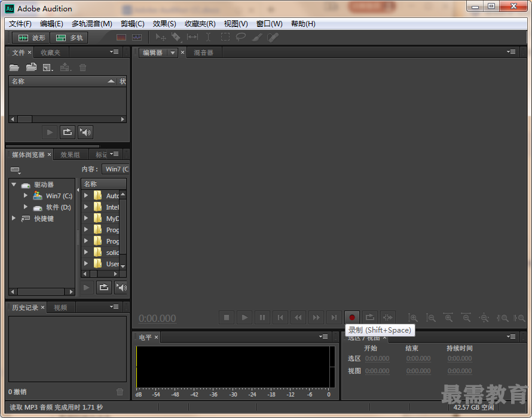Open file icon in Files panel
Viewport: 532px width, 418px height.
click(14, 67)
